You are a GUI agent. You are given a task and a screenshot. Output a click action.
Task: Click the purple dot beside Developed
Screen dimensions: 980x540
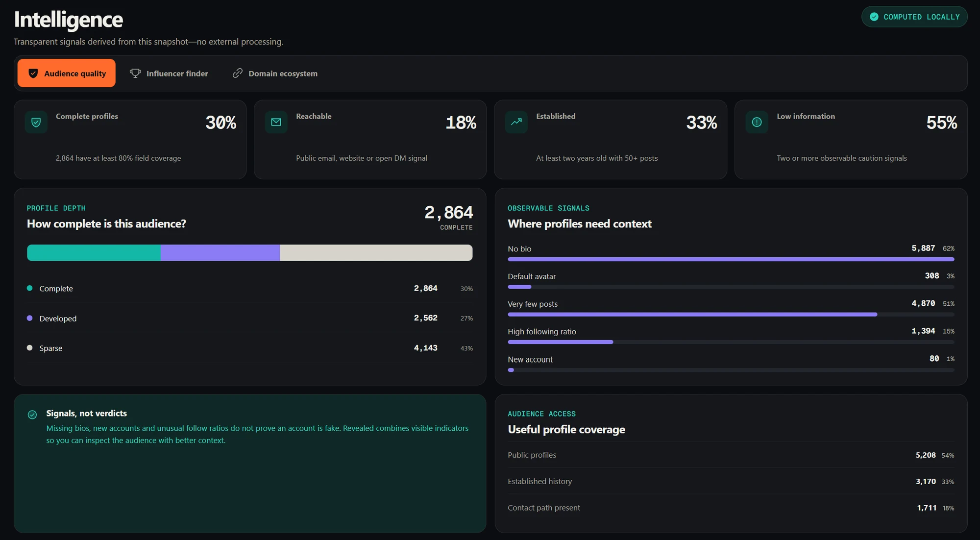(x=30, y=319)
